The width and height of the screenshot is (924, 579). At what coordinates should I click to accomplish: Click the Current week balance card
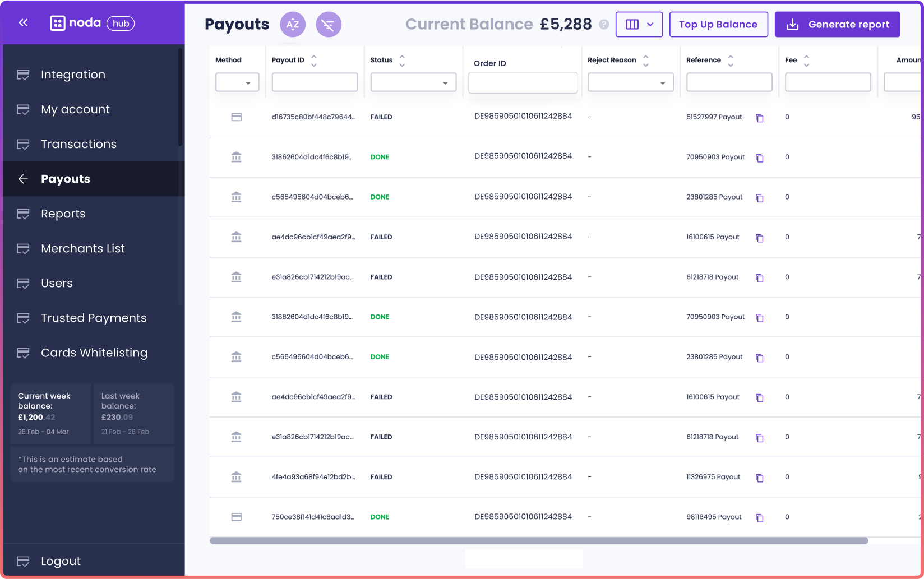pos(50,413)
